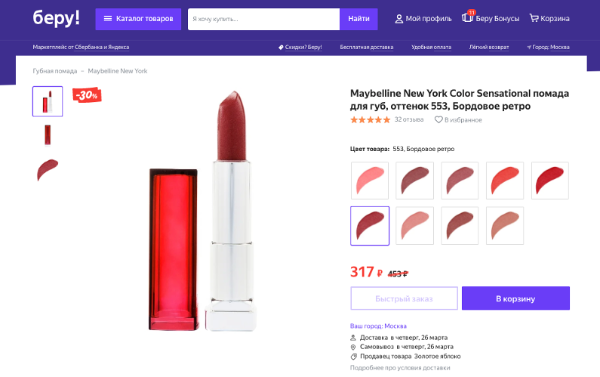Click the Быстрый заказ button

tap(404, 298)
